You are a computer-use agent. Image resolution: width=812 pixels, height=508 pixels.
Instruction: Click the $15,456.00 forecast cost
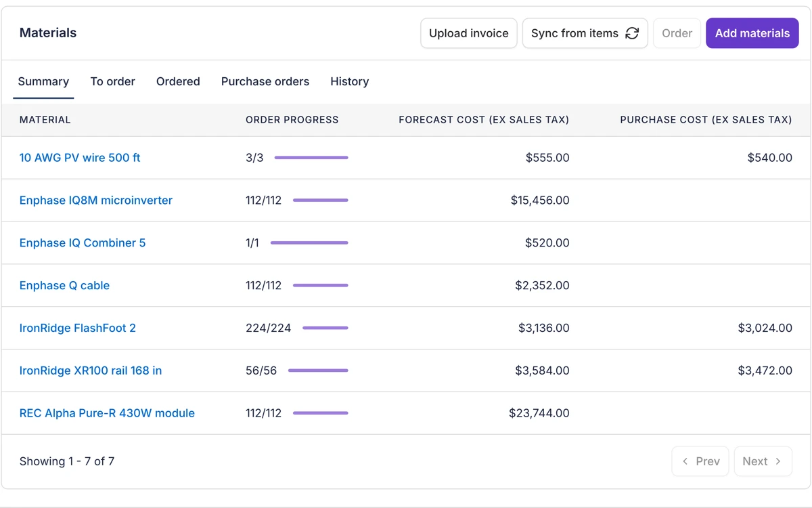(540, 200)
